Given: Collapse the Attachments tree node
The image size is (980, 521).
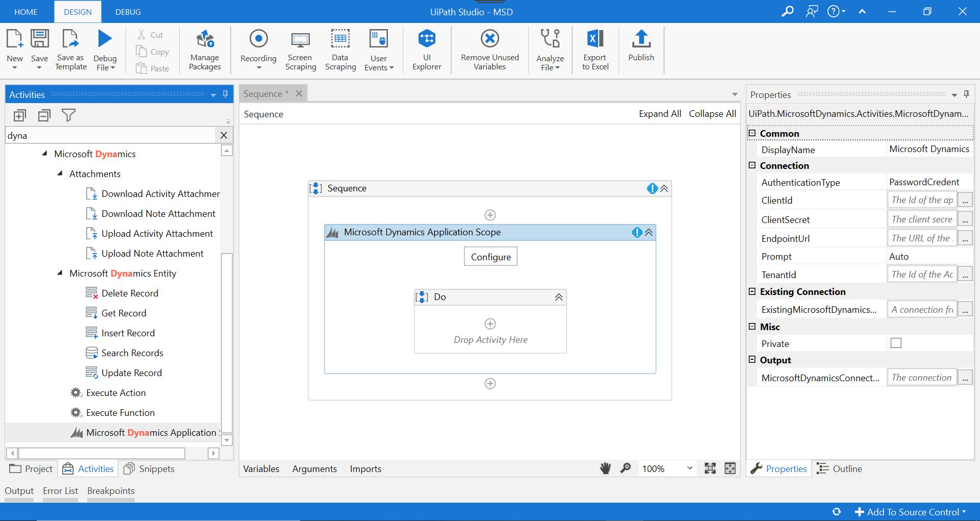Looking at the screenshot, I should coord(60,173).
